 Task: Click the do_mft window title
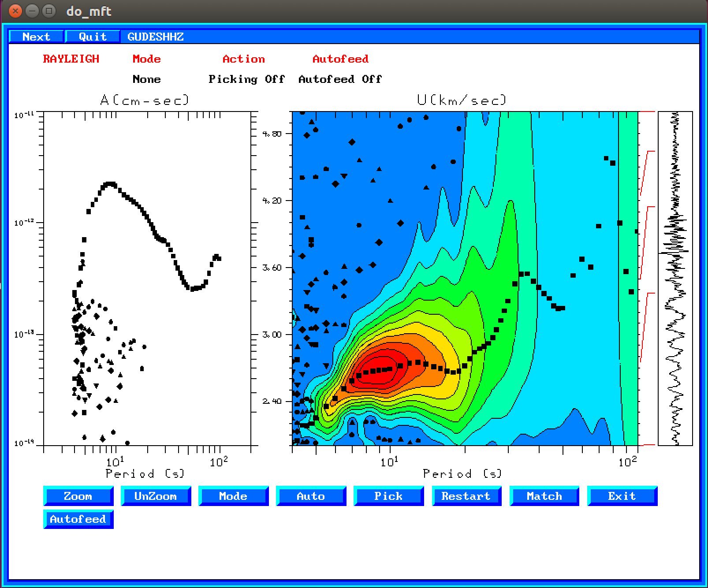(89, 11)
